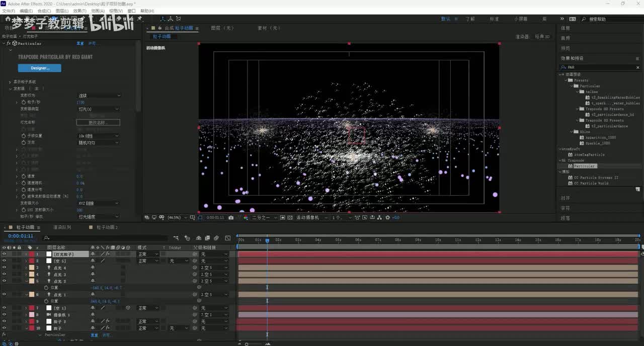Expand layer 3 点光 4 properties
Screen dimensions: 644x346
click(26, 268)
